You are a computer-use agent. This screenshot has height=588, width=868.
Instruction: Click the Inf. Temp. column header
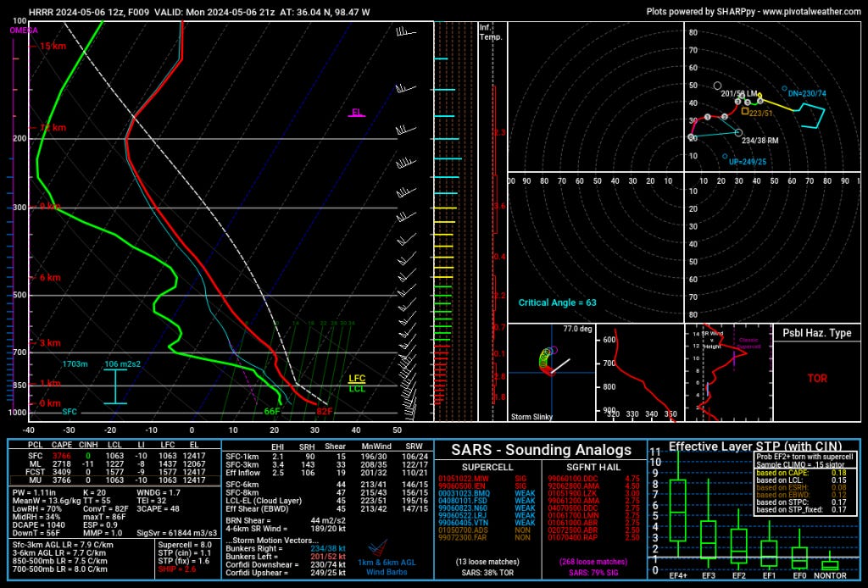click(x=491, y=32)
